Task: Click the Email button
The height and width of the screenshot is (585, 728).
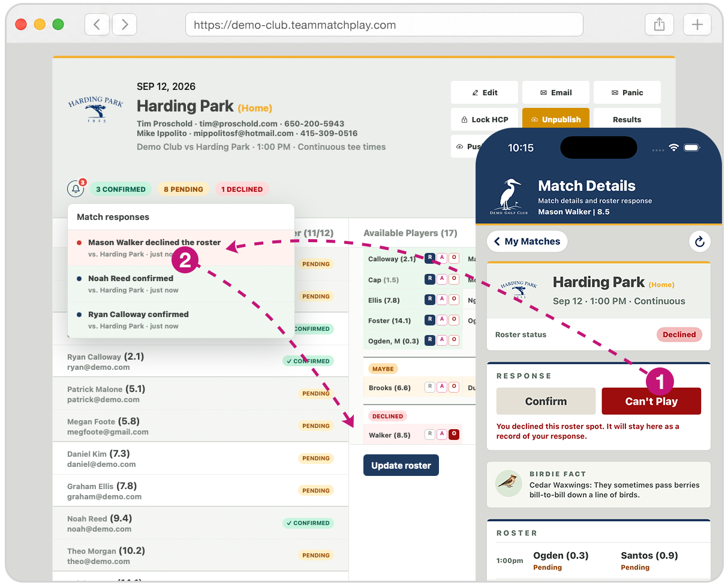Action: [x=556, y=92]
